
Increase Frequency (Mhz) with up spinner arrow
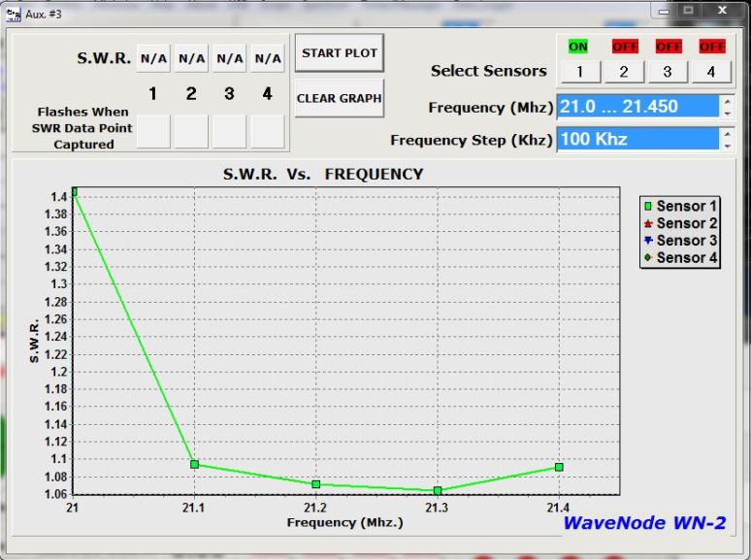click(x=728, y=101)
